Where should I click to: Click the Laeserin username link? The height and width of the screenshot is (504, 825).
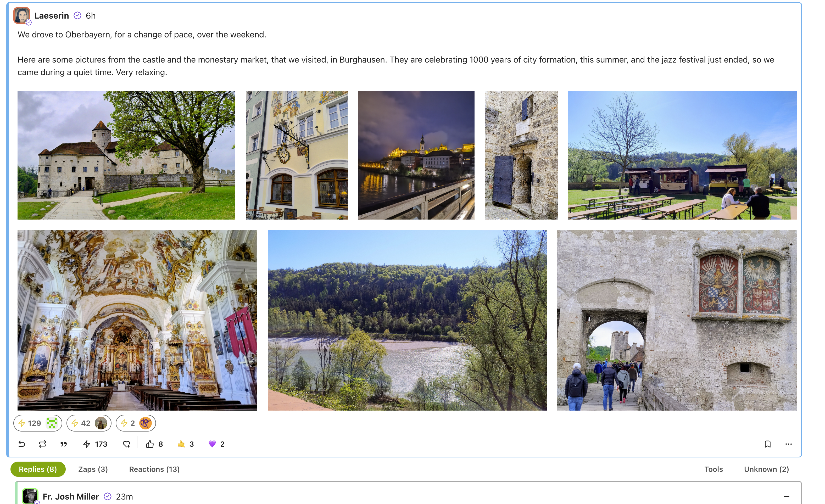52,16
